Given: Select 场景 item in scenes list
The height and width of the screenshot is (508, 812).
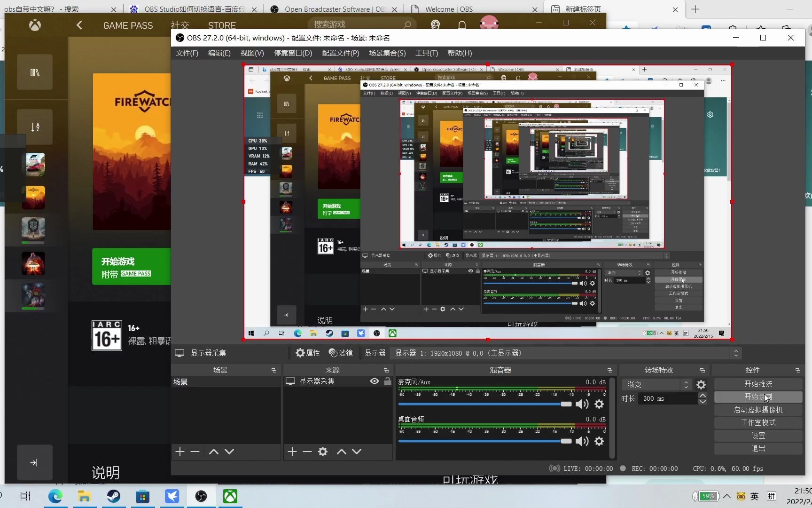Looking at the screenshot, I should 226,382.
